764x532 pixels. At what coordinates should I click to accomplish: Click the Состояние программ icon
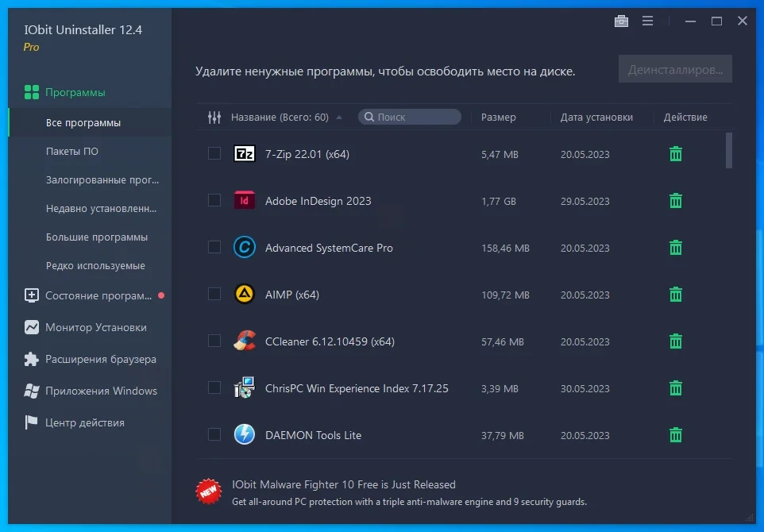(x=32, y=295)
